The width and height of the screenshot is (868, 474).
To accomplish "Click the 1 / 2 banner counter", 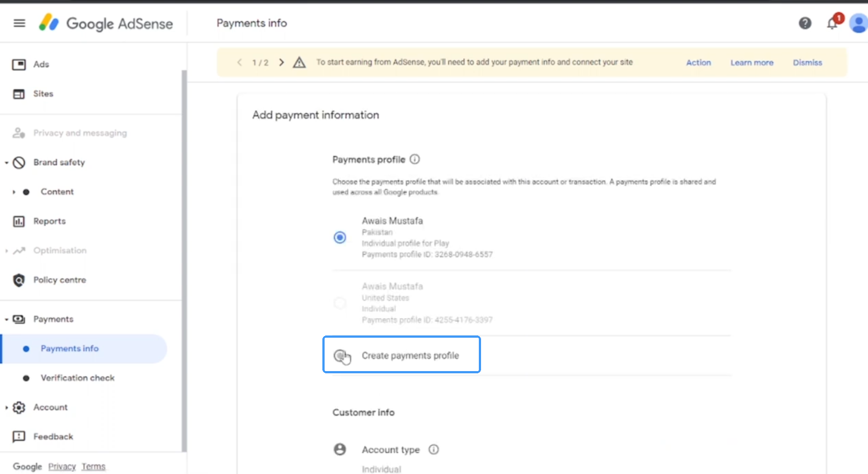I will pyautogui.click(x=260, y=63).
